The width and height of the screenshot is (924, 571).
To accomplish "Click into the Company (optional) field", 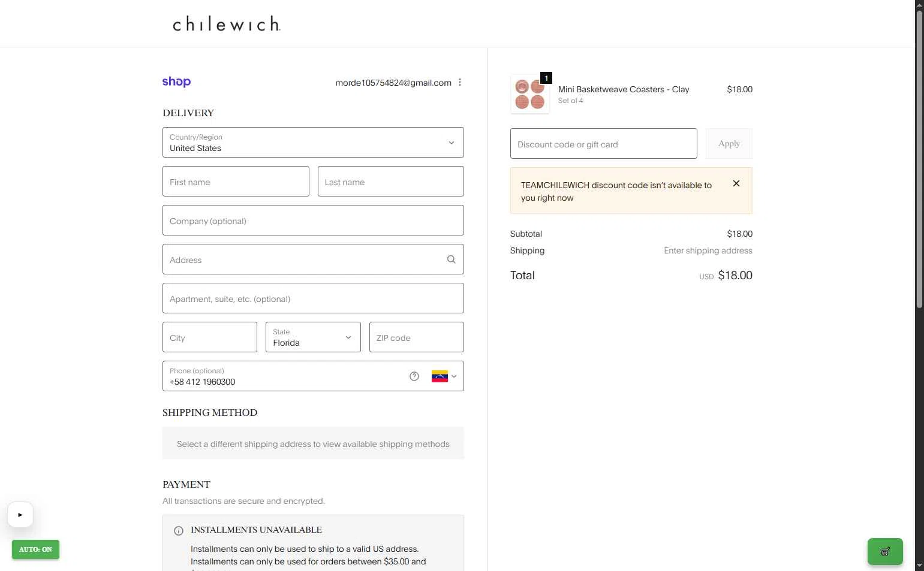I will [313, 220].
